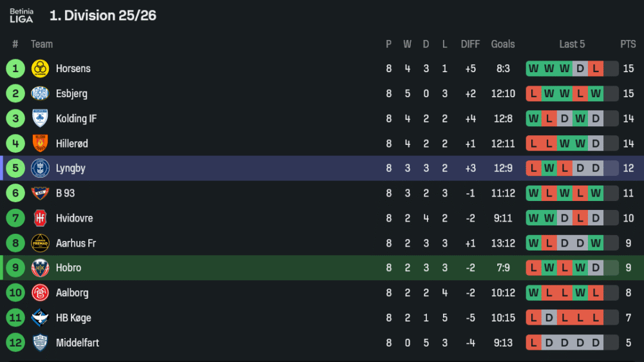Click the Betinia Liga logo
This screenshot has width=644, height=362.
[x=21, y=15]
